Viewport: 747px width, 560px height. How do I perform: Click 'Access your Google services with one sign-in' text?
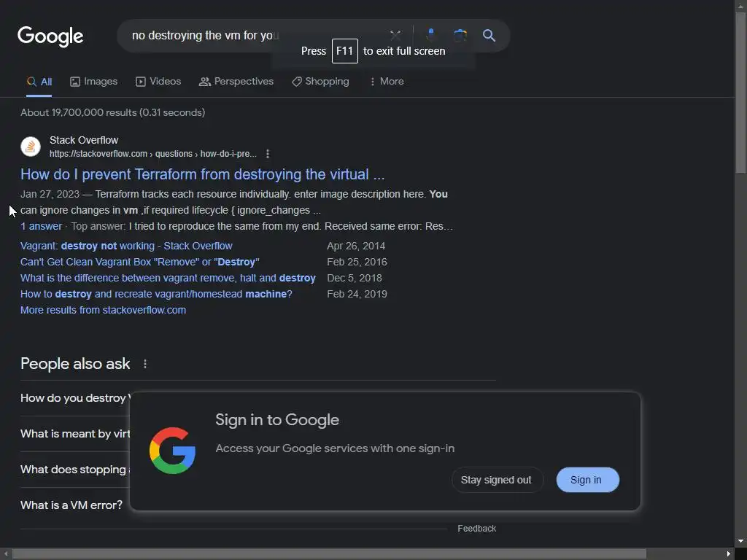tap(335, 448)
